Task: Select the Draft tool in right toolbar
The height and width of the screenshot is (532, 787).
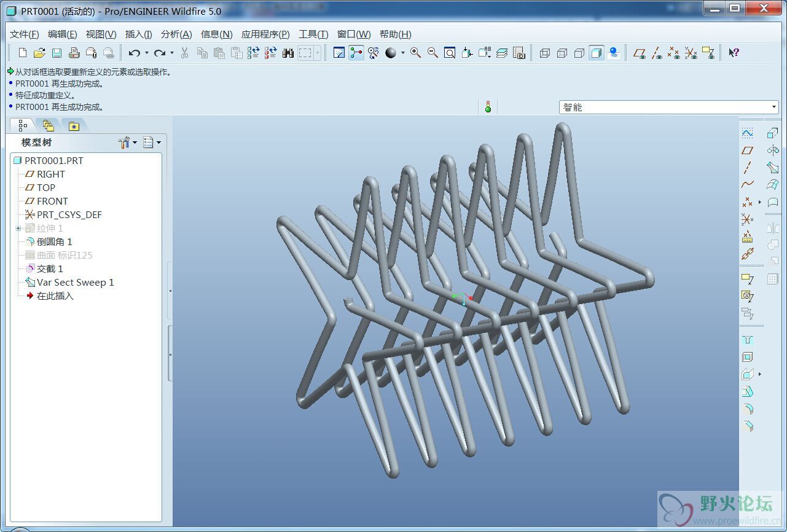Action: click(747, 391)
